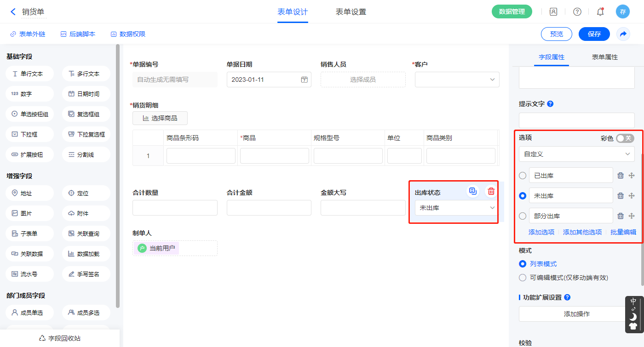Toggle the 彩色 switch on
The width and height of the screenshot is (644, 347).
pos(625,138)
